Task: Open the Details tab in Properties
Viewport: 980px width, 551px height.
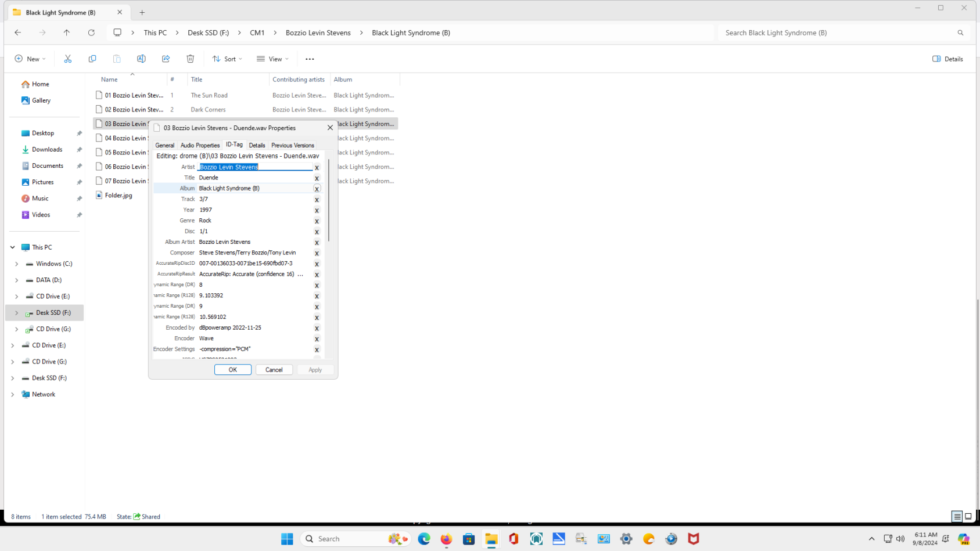Action: pyautogui.click(x=257, y=145)
